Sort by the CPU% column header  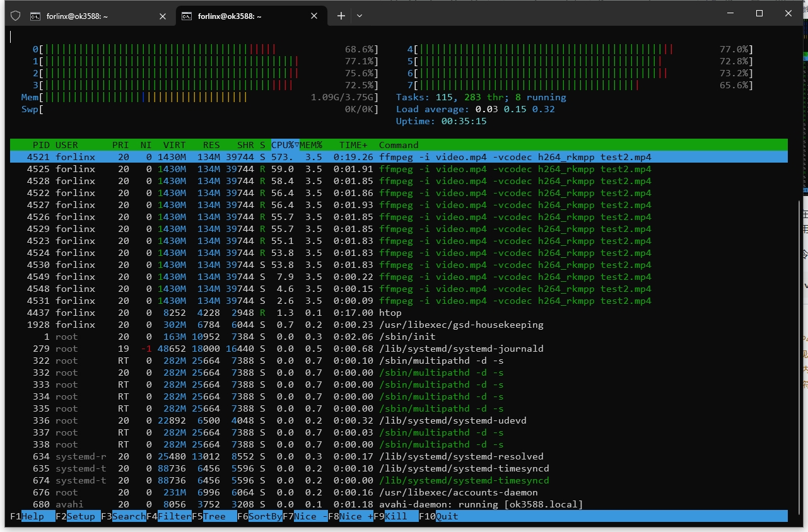(x=284, y=145)
